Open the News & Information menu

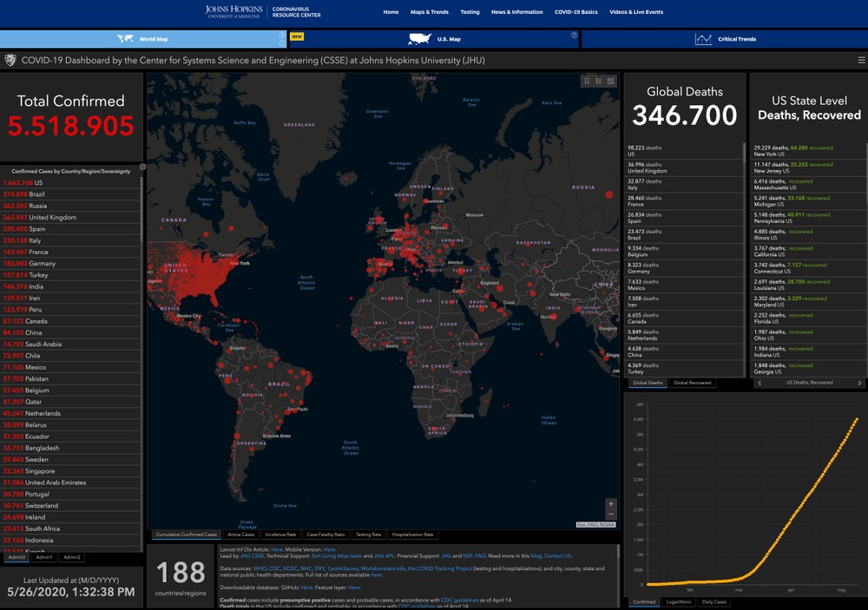[517, 11]
